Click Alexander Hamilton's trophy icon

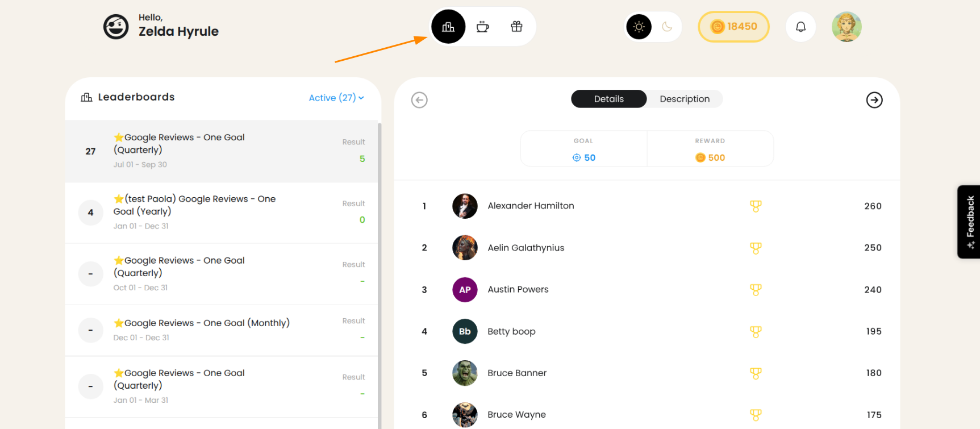[756, 206]
